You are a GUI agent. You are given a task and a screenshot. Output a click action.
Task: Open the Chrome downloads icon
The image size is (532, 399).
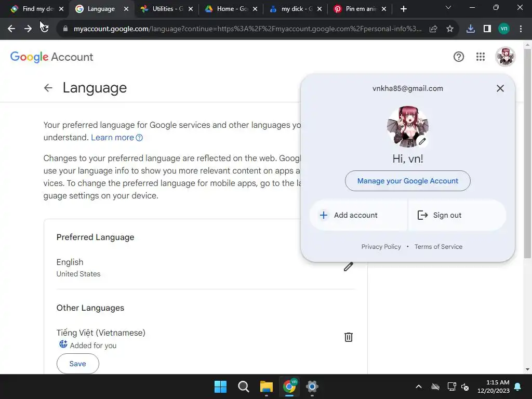pos(471,29)
